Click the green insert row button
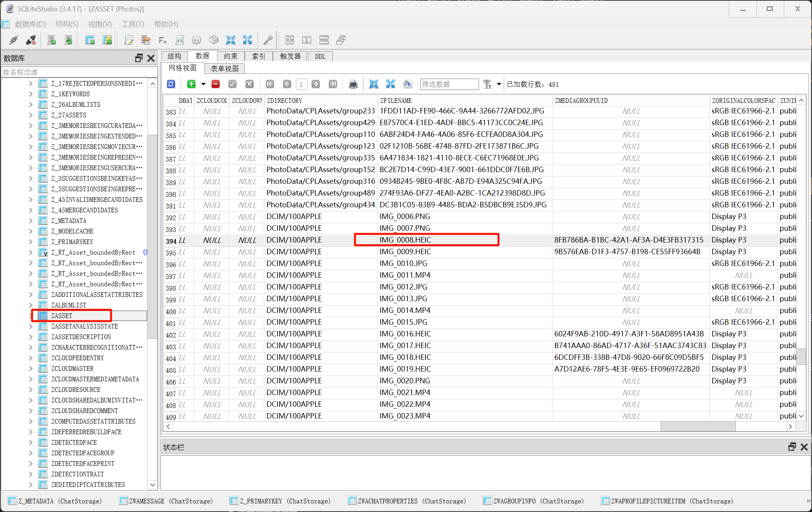This screenshot has height=512, width=812. (191, 84)
